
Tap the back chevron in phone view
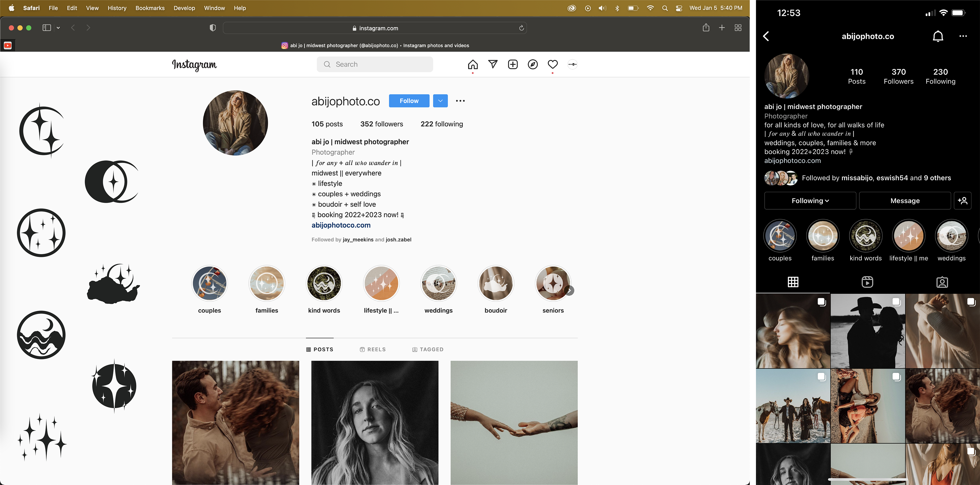(766, 36)
